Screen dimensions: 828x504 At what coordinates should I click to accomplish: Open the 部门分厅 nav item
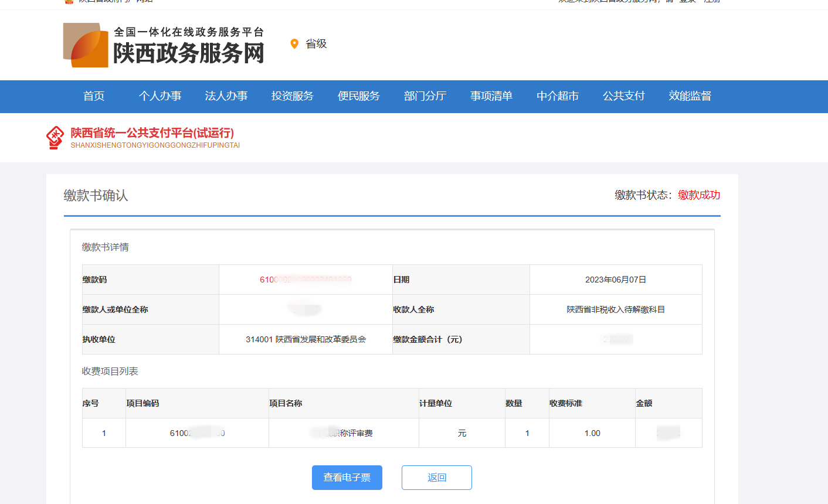(425, 96)
